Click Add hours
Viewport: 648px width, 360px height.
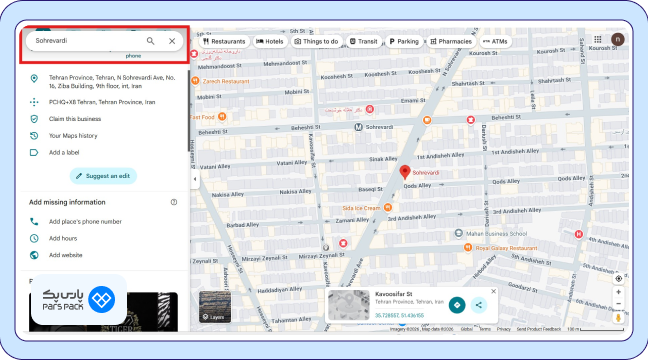click(63, 238)
